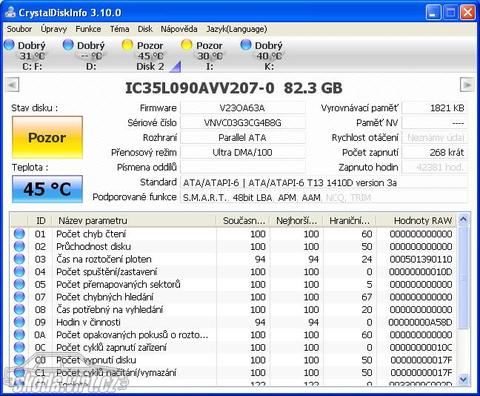Select the 'Počet spuštění/zastavení' row
This screenshot has width=480, height=396.
[x=233, y=272]
